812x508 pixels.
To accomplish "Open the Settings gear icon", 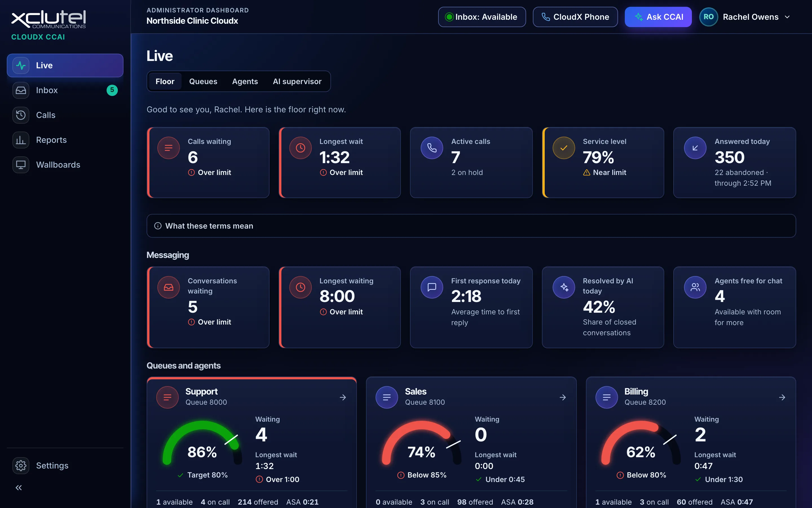I will pyautogui.click(x=21, y=465).
